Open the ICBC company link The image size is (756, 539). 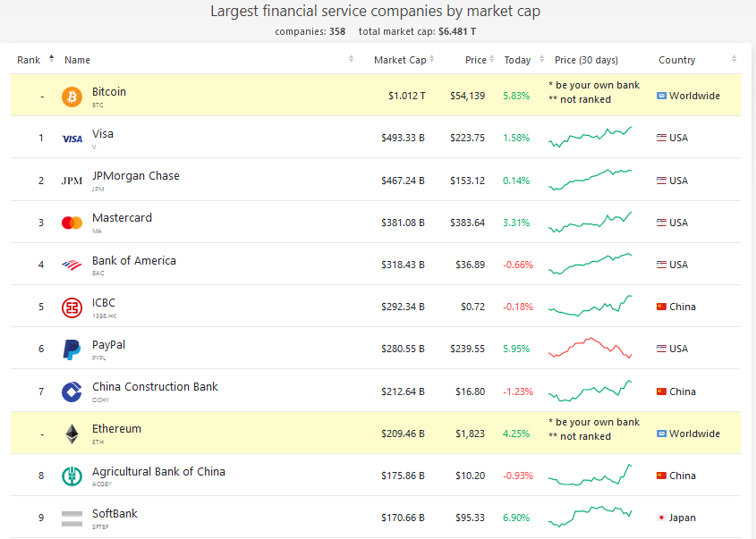tap(104, 302)
